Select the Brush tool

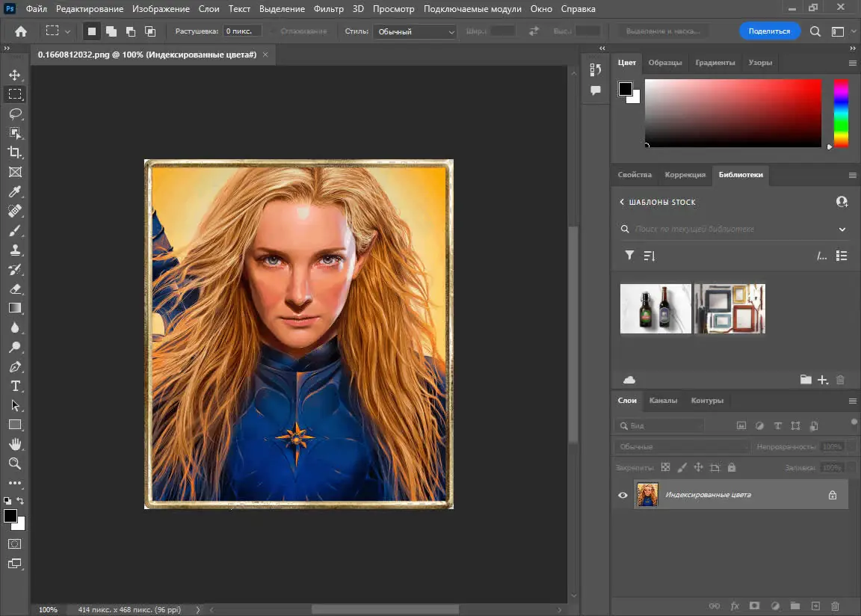point(15,230)
